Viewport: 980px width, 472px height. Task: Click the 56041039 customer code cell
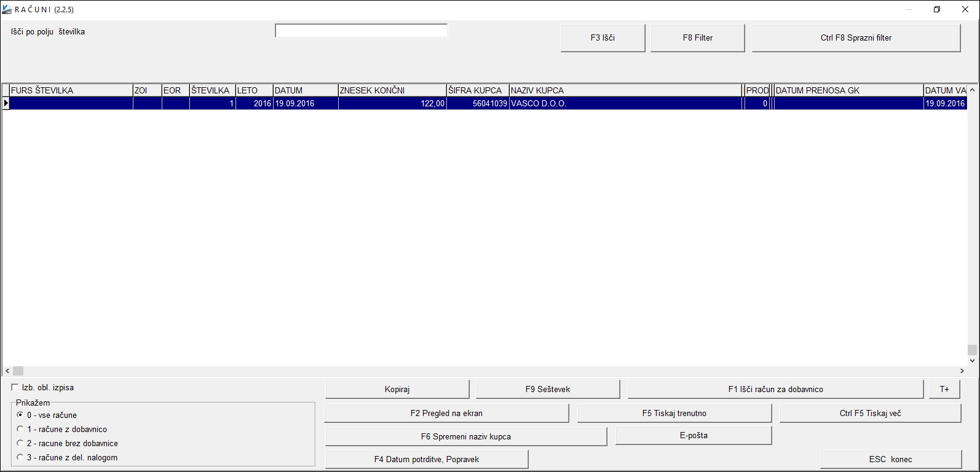pyautogui.click(x=477, y=103)
